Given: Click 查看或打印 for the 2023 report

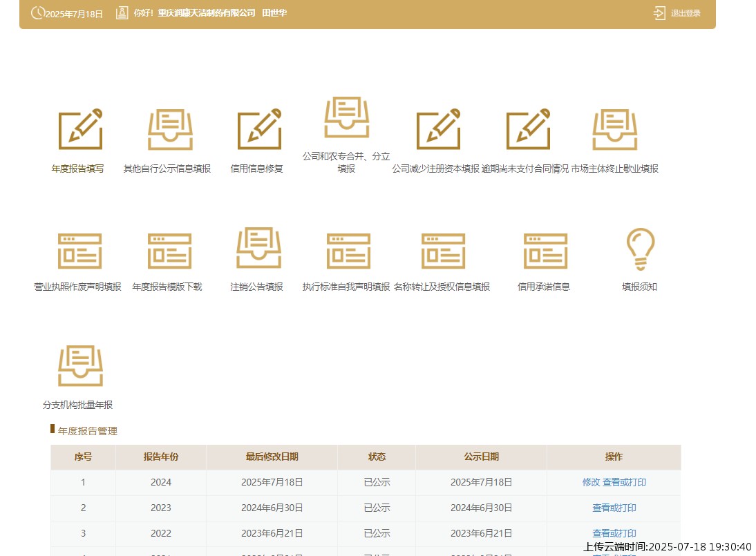Looking at the screenshot, I should tap(614, 508).
